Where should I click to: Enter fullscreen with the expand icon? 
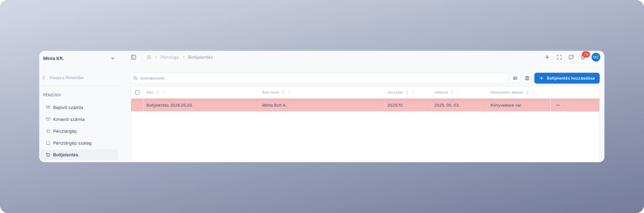click(559, 57)
